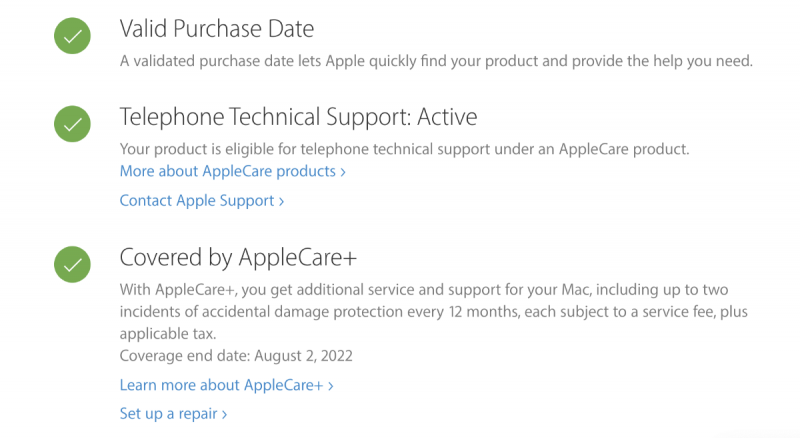Click the chevron after Learn more about AppleCare+
This screenshot has width=800, height=438.
click(330, 385)
